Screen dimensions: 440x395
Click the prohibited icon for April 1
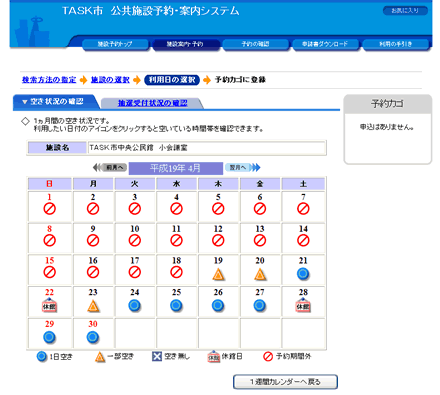click(x=49, y=209)
